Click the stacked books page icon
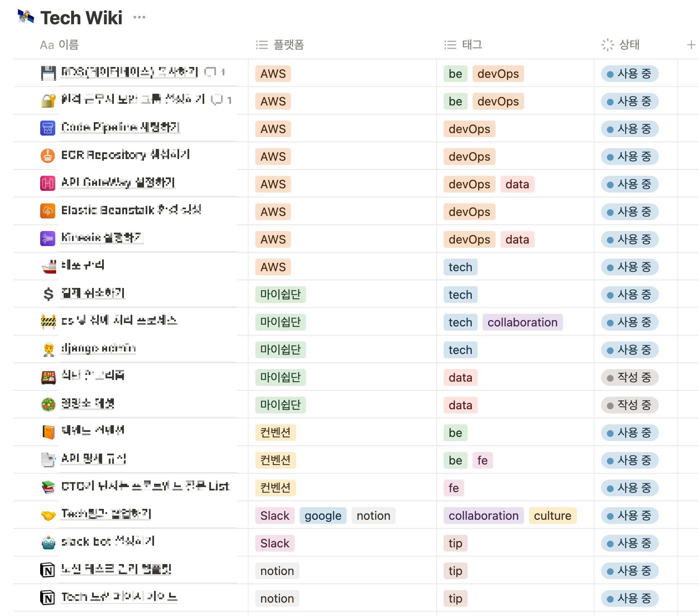 (x=49, y=488)
